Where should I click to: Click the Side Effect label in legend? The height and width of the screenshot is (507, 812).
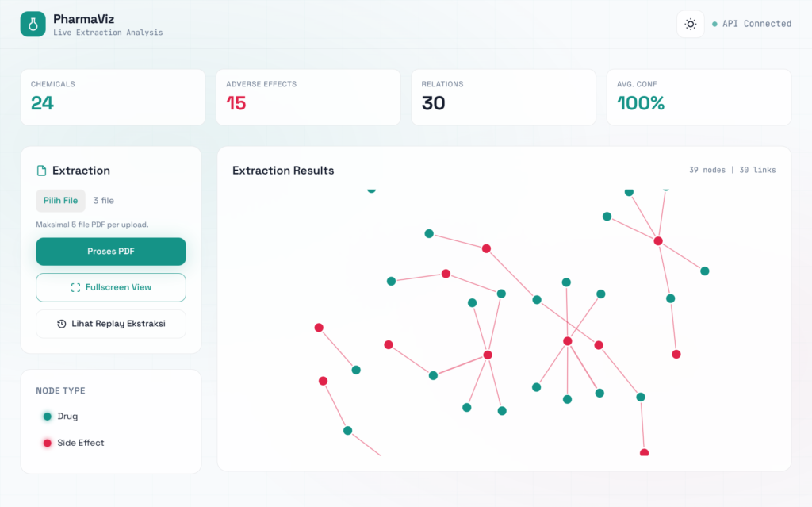pyautogui.click(x=80, y=444)
